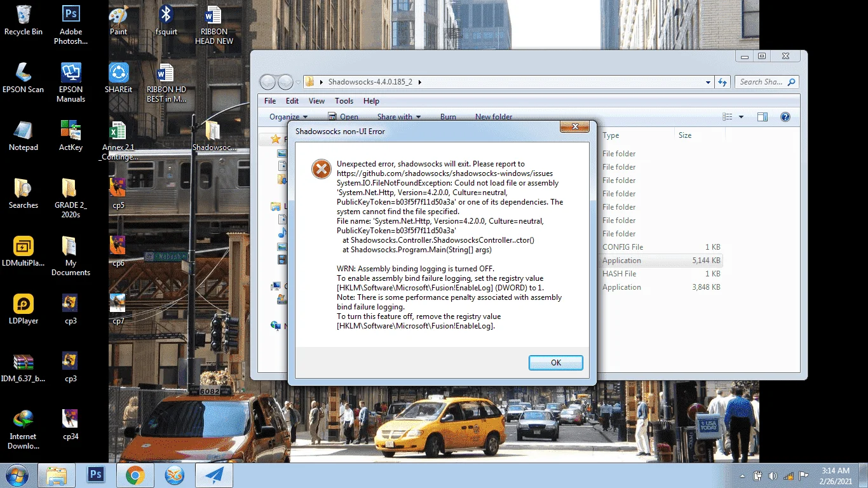868x488 pixels.
Task: Select the RIBBON HEAD NEW Word document
Action: pos(214,25)
